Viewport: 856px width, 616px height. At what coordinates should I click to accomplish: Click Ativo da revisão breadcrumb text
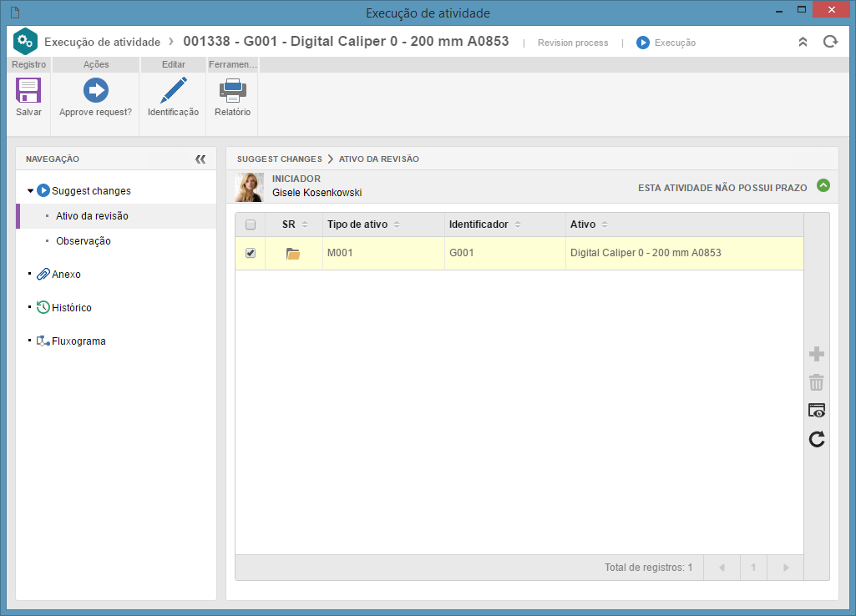(379, 159)
